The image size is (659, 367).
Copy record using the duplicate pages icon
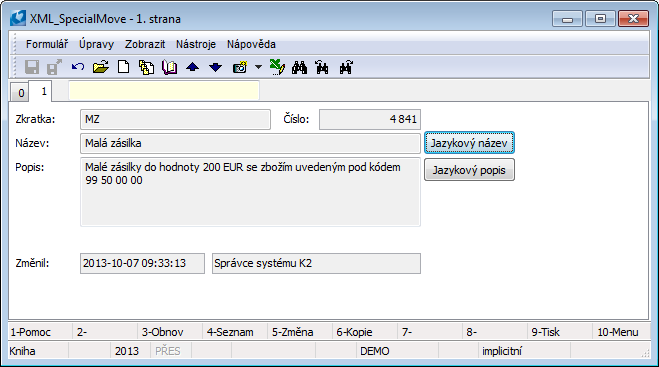(x=146, y=67)
